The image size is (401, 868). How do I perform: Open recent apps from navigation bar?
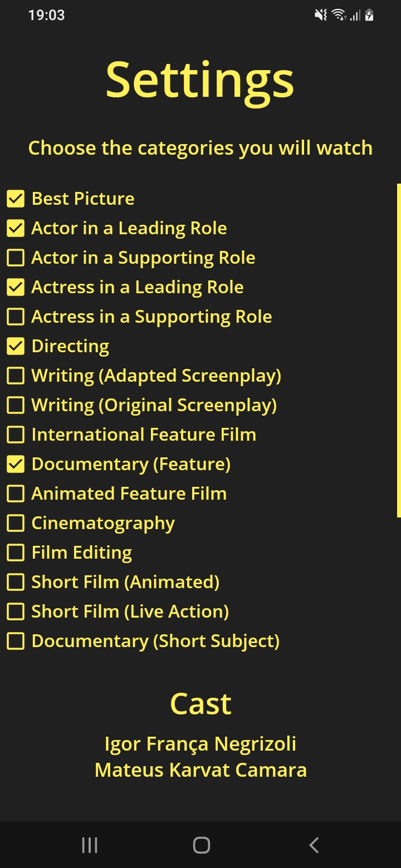coord(90,845)
